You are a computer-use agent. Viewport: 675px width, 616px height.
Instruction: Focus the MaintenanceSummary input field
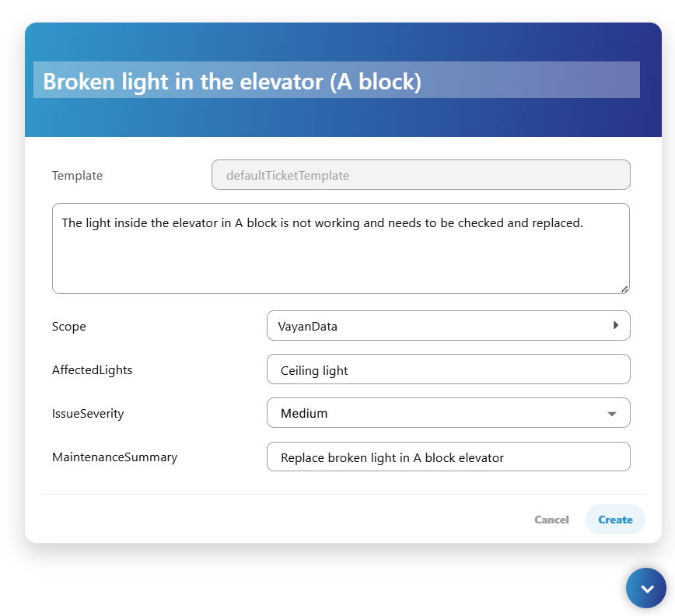coord(448,457)
